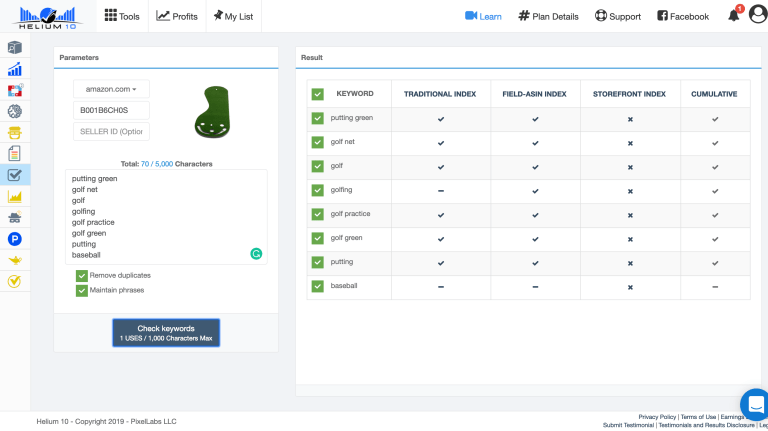
Task: Click the Seller ID optional field
Action: [111, 131]
